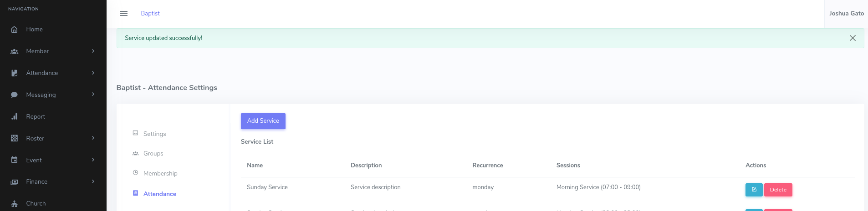Expand the Attendance sidebar chevron
This screenshot has height=211, width=868.
(x=93, y=73)
